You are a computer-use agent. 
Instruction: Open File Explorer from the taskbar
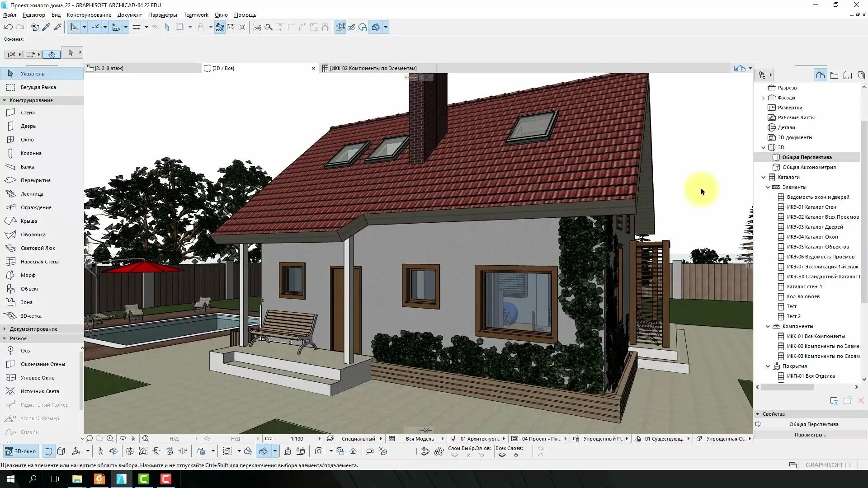(77, 479)
